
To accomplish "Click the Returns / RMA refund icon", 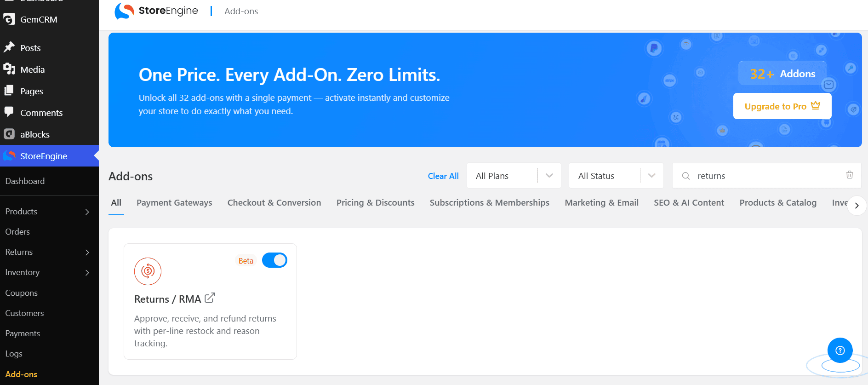I will [148, 271].
